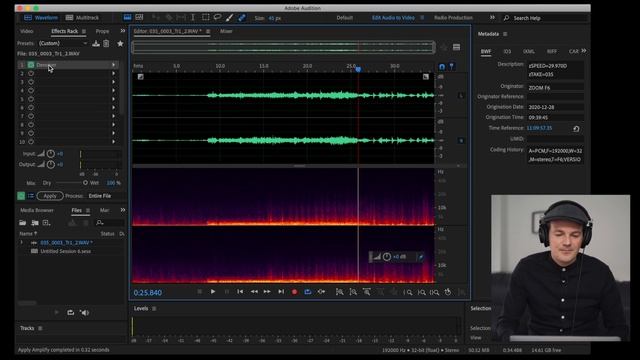Toggle power of effect slot 1
This screenshot has width=640, height=360.
[x=31, y=65]
